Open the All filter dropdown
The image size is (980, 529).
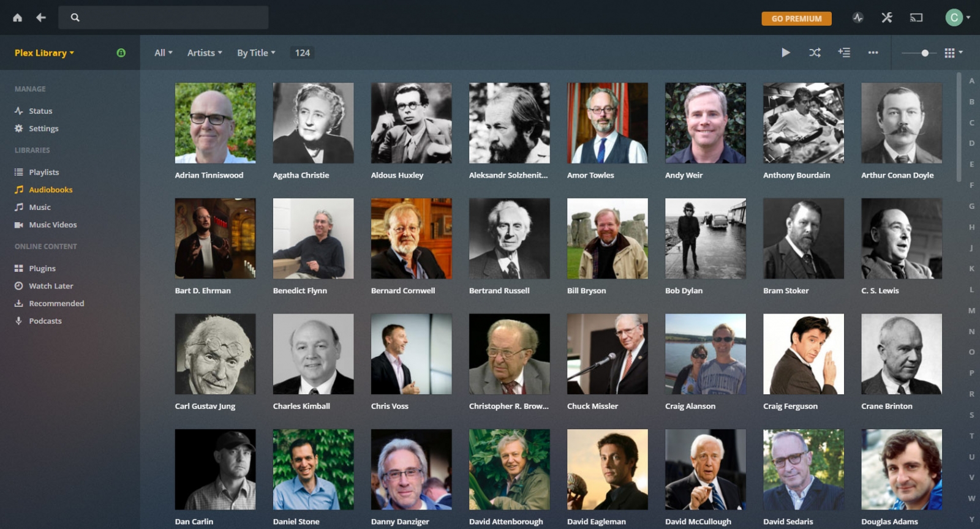click(164, 53)
